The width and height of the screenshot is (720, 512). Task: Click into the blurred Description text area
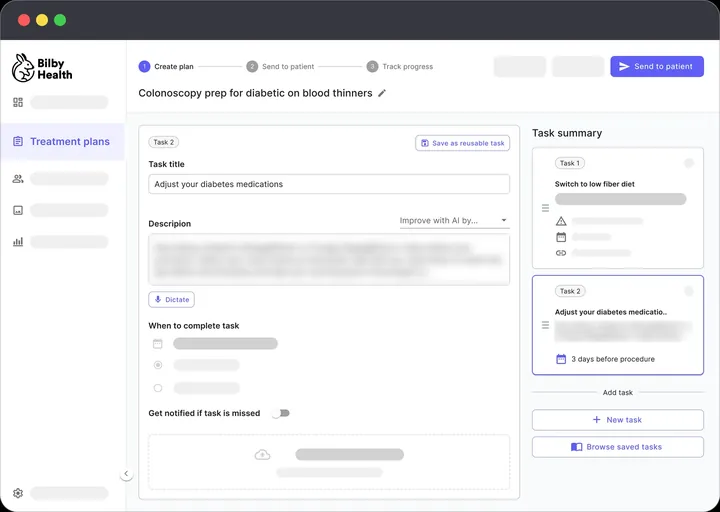tap(329, 259)
